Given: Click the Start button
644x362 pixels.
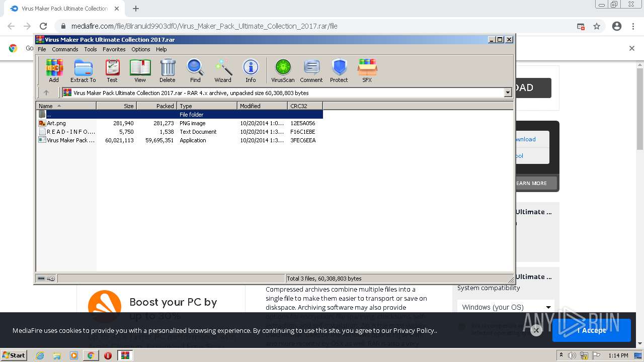Looking at the screenshot, I should [x=14, y=355].
